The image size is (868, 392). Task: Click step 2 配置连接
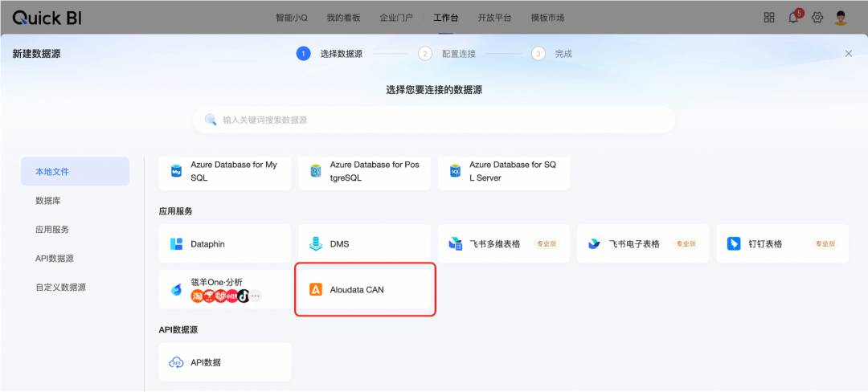[x=448, y=54]
